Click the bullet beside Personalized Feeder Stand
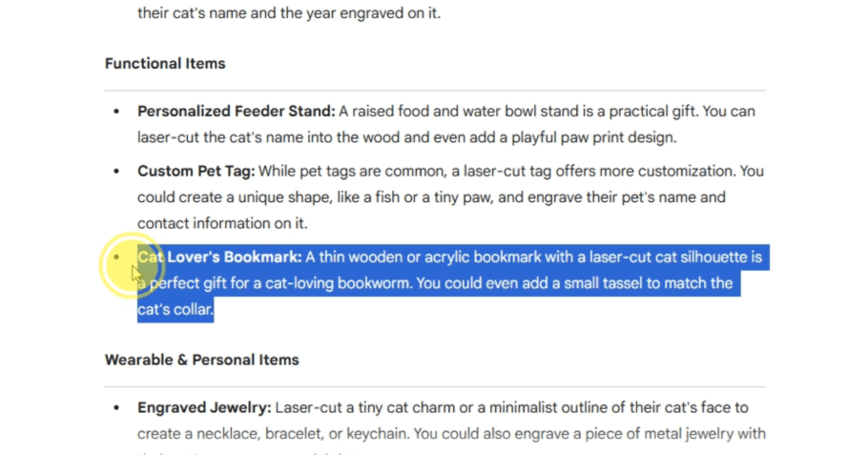This screenshot has height=455, width=868. [117, 112]
